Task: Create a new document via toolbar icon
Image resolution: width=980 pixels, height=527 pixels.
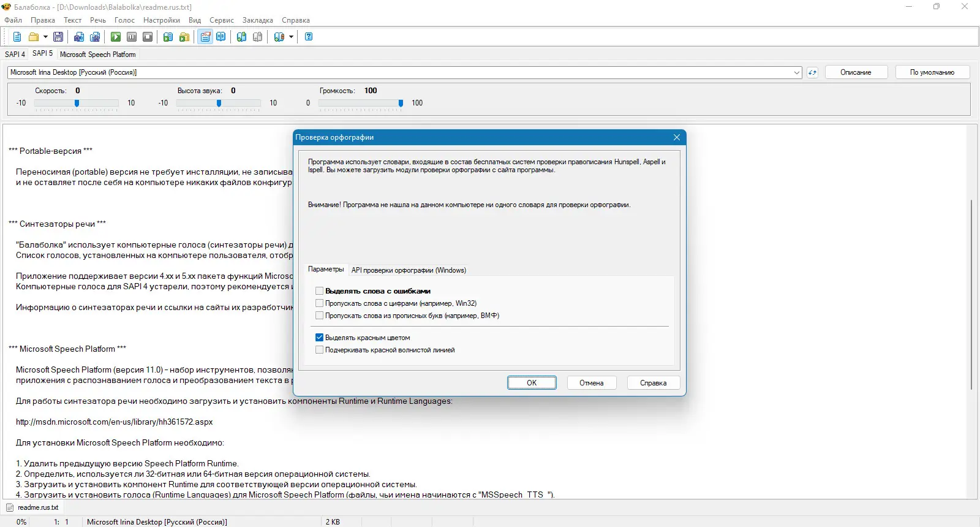Action: click(x=17, y=37)
